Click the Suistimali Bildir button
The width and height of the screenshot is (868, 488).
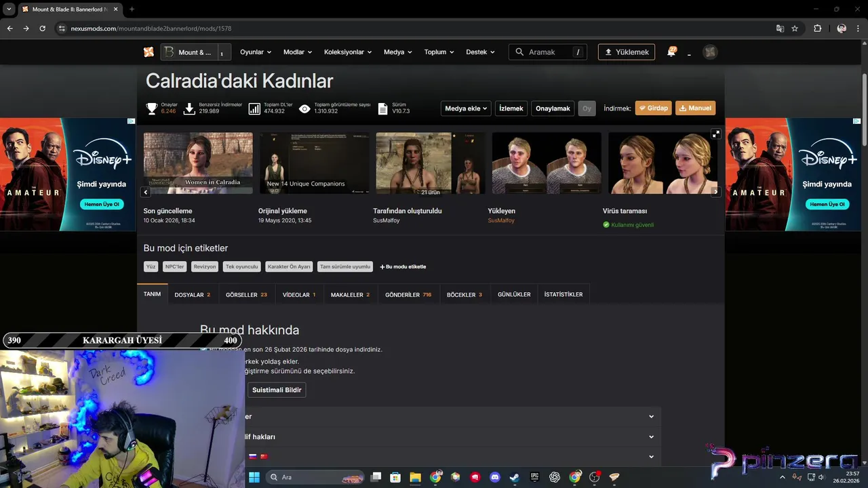(277, 390)
